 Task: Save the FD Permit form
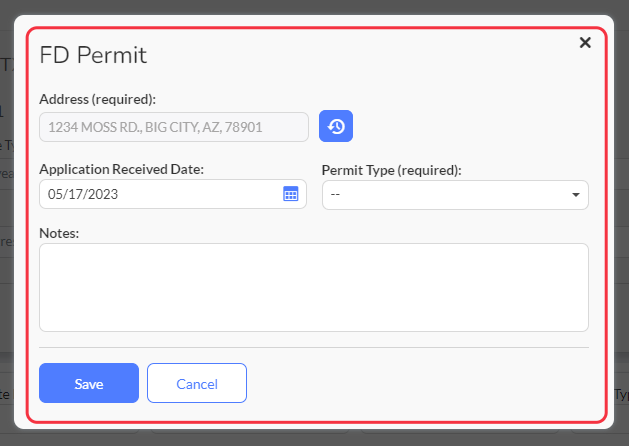89,383
